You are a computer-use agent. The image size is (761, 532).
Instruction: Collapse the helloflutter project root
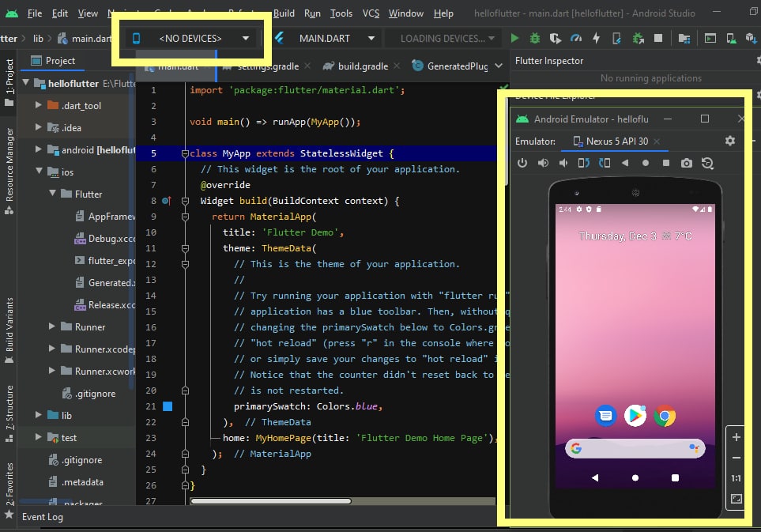click(x=26, y=83)
